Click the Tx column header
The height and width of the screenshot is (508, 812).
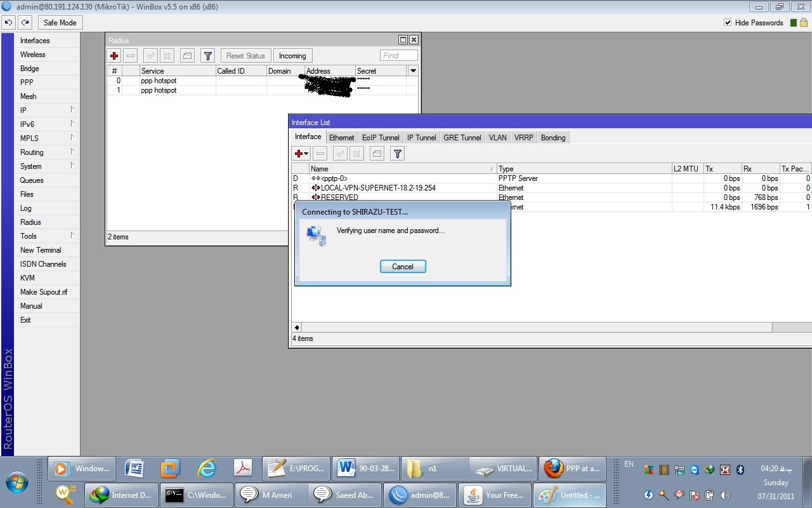(x=723, y=169)
